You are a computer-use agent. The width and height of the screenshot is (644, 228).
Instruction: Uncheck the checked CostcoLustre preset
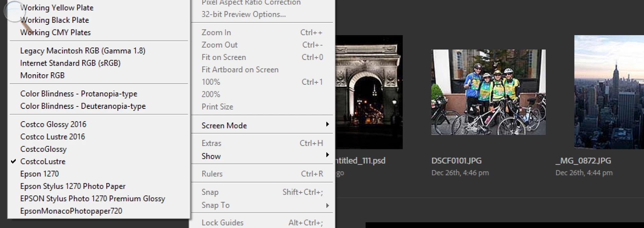pos(99,161)
